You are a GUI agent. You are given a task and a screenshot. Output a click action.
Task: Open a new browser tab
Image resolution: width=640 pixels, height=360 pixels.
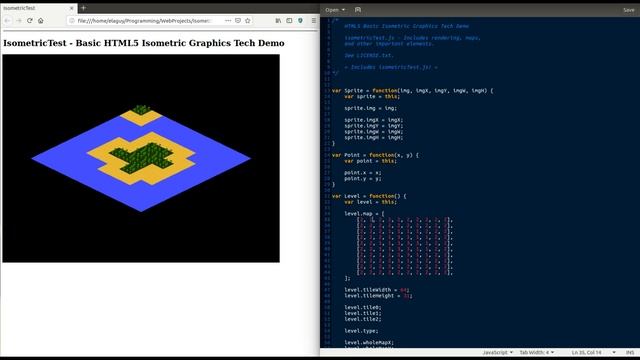[x=83, y=7]
